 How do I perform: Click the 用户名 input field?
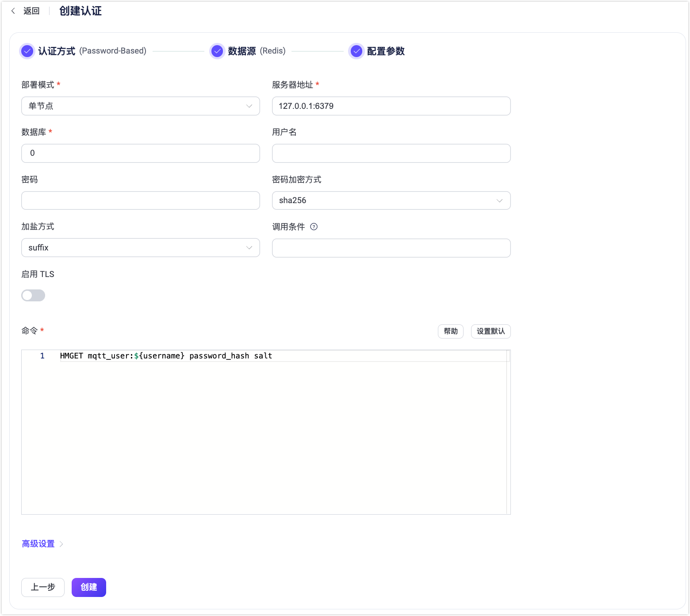pyautogui.click(x=391, y=153)
